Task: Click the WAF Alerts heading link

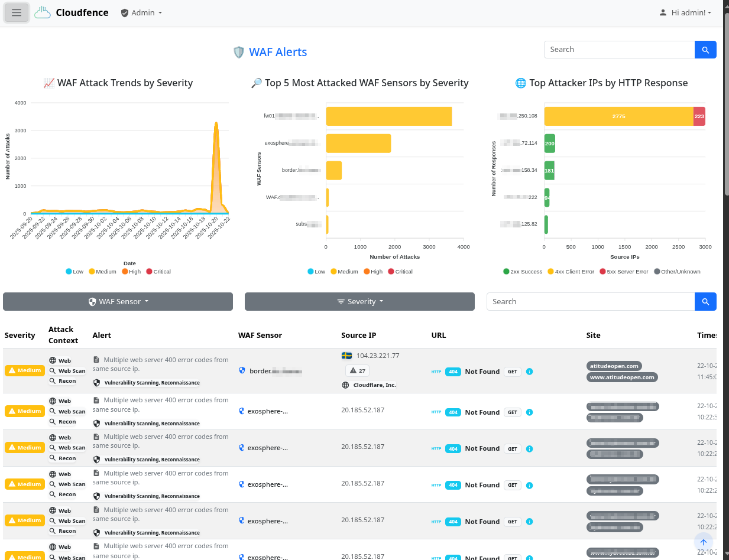Action: (x=278, y=52)
